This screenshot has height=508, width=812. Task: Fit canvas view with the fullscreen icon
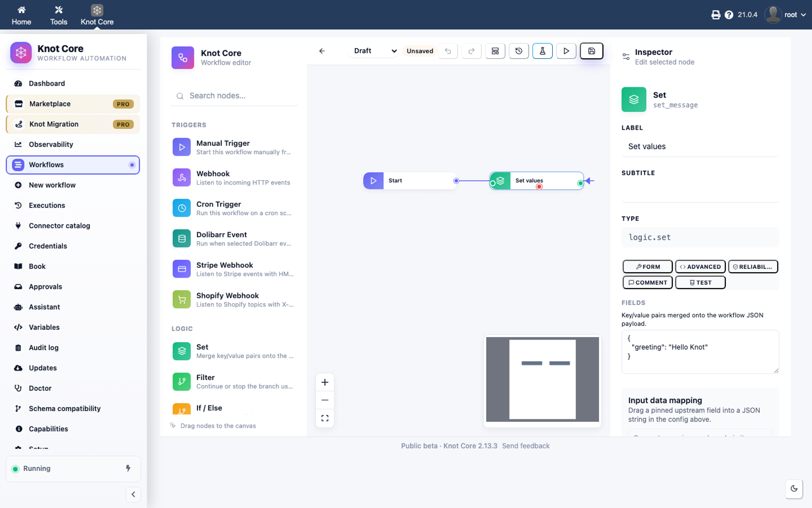click(x=325, y=418)
